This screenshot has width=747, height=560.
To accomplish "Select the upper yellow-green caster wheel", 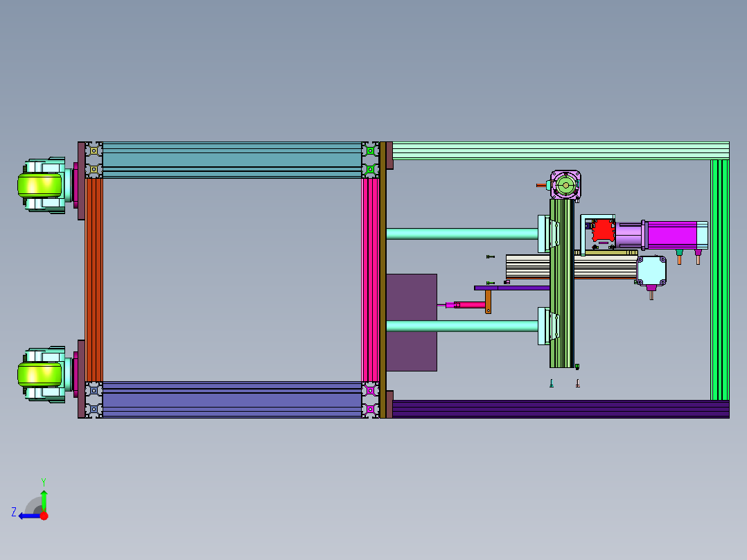I will pos(39,185).
